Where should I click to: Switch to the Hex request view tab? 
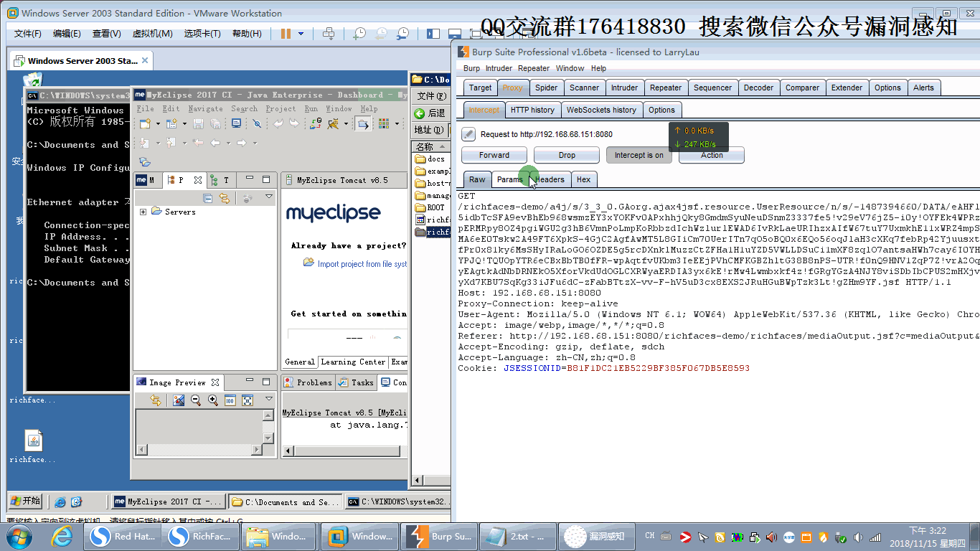coord(584,179)
